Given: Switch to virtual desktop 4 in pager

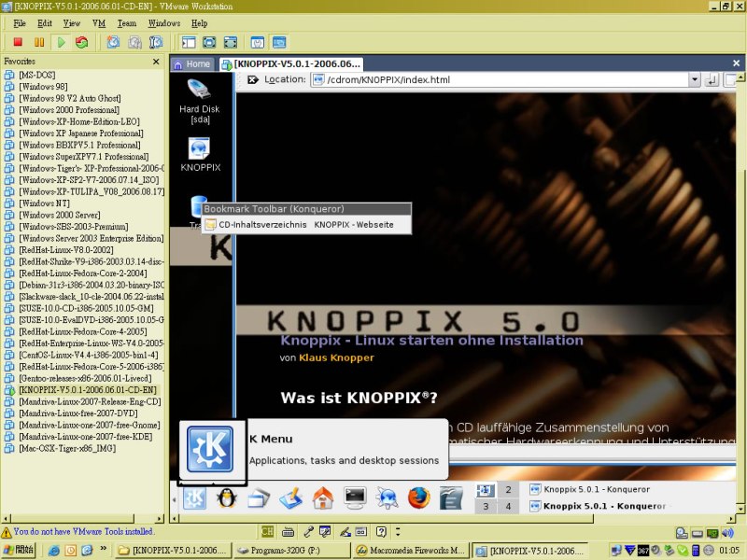Looking at the screenshot, I should (x=508, y=506).
